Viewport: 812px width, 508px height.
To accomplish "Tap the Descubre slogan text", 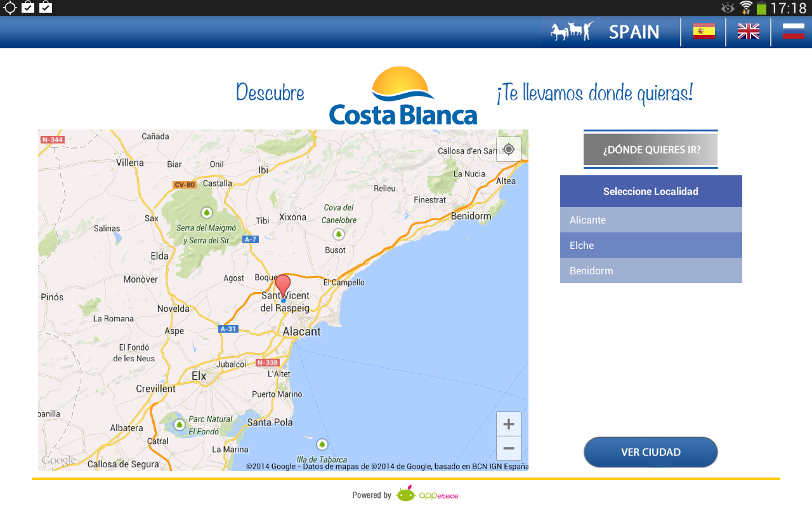I will click(x=270, y=93).
